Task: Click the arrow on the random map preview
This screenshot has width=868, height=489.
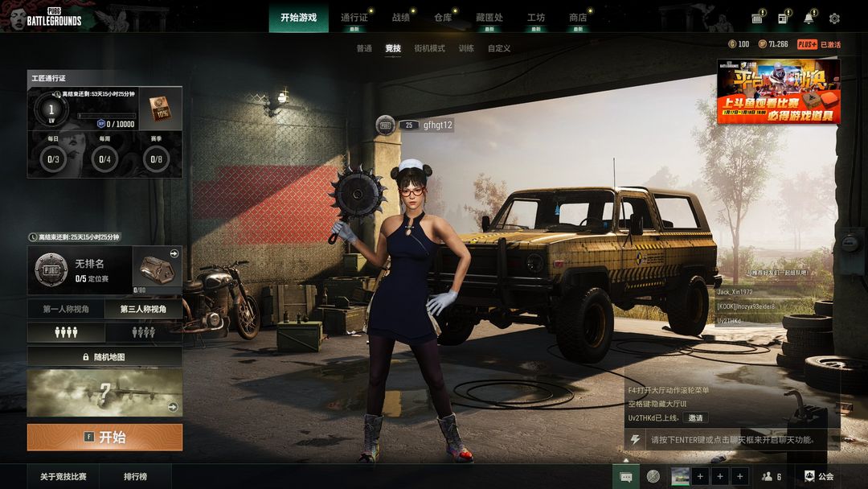Action: (x=174, y=407)
